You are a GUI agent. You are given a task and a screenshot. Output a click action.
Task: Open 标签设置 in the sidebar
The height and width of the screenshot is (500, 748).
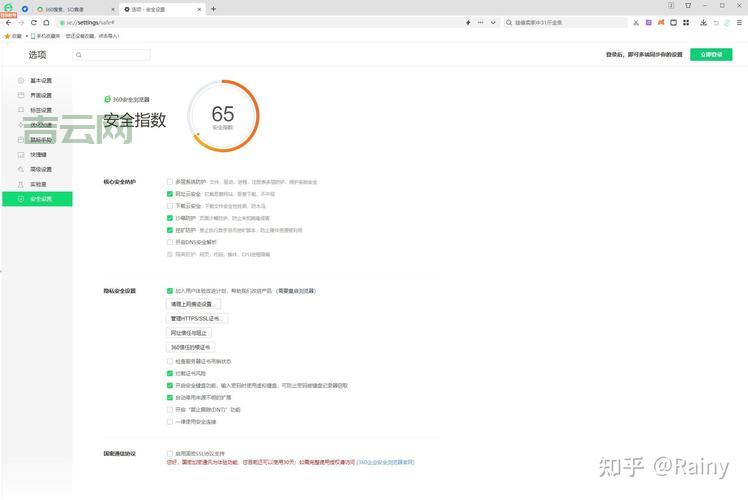point(37,110)
